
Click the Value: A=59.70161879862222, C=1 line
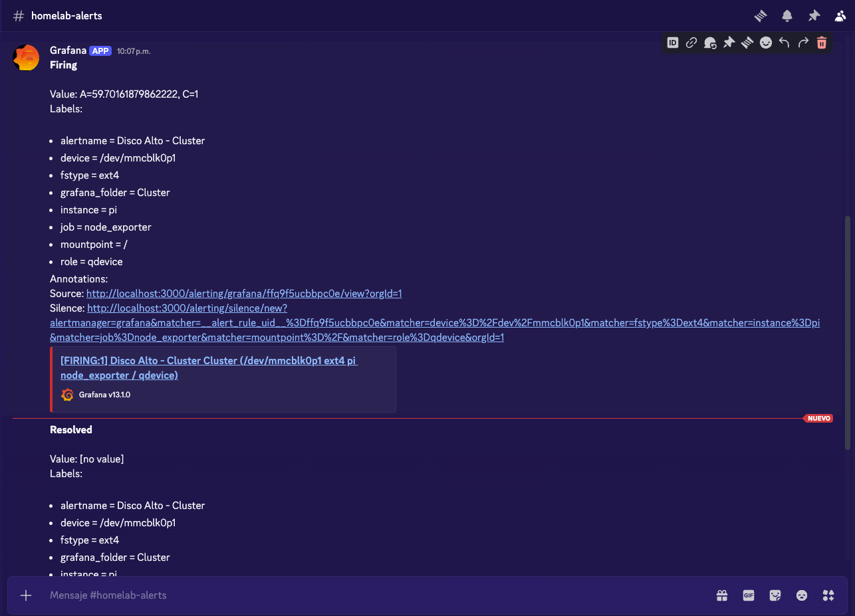124,94
